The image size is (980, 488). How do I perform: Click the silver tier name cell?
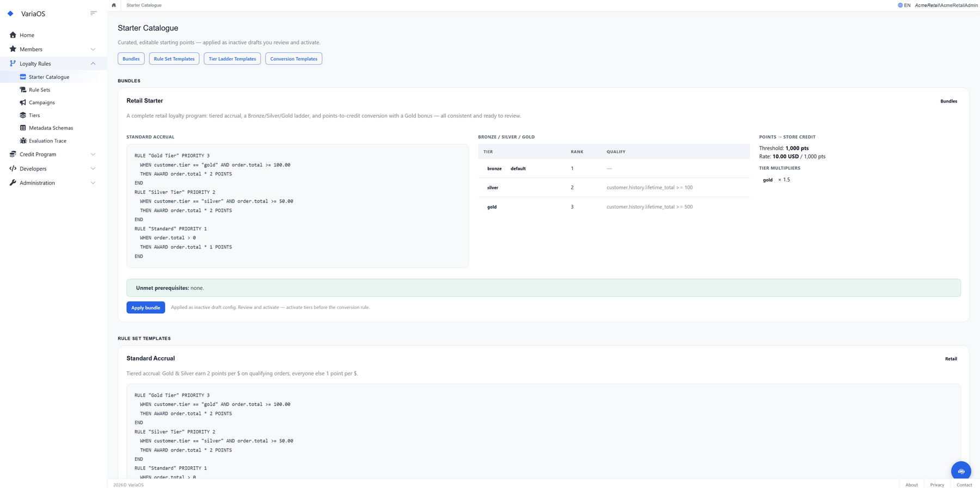coord(493,188)
